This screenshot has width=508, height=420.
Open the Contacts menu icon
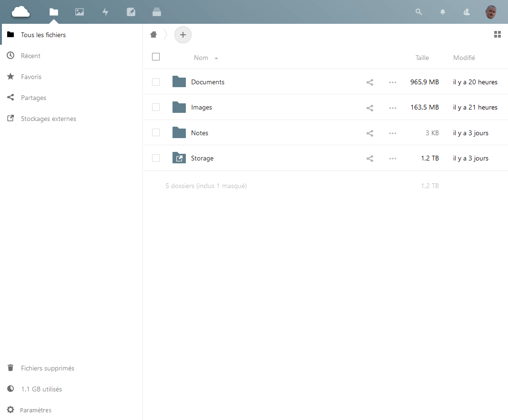click(467, 12)
